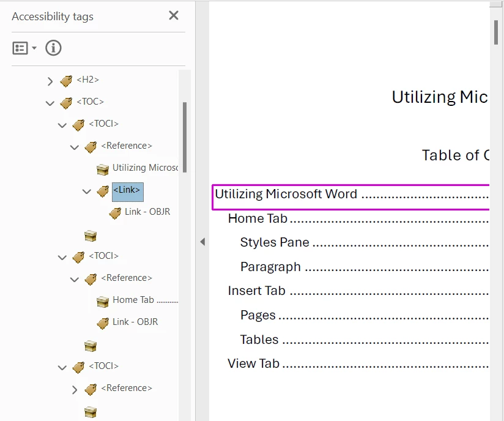Select the second <Reference> tag label
The height and width of the screenshot is (421, 504).
(127, 278)
